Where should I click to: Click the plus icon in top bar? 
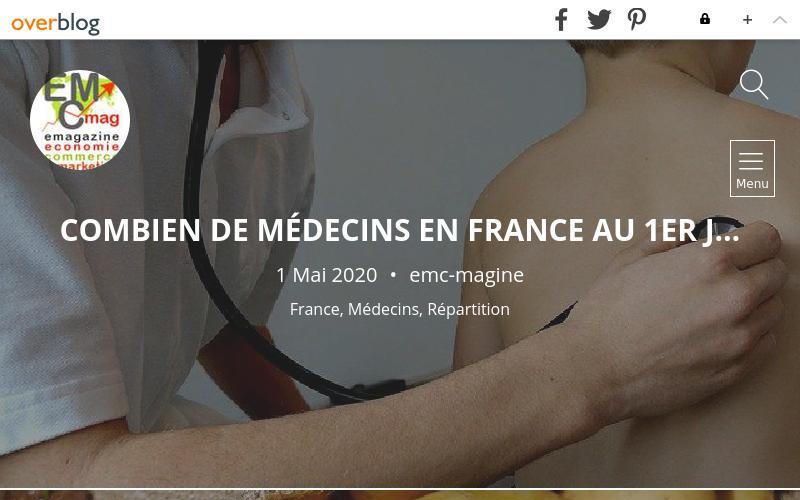(747, 19)
